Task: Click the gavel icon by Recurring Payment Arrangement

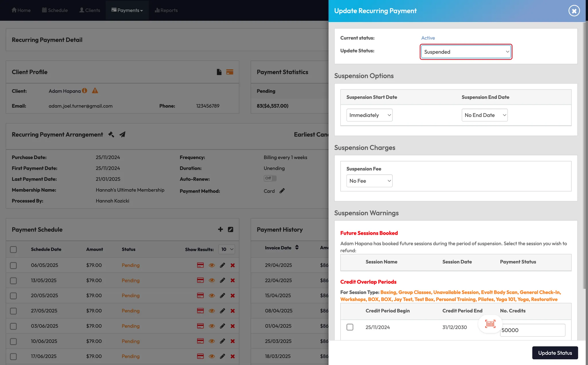Action: pyautogui.click(x=111, y=134)
